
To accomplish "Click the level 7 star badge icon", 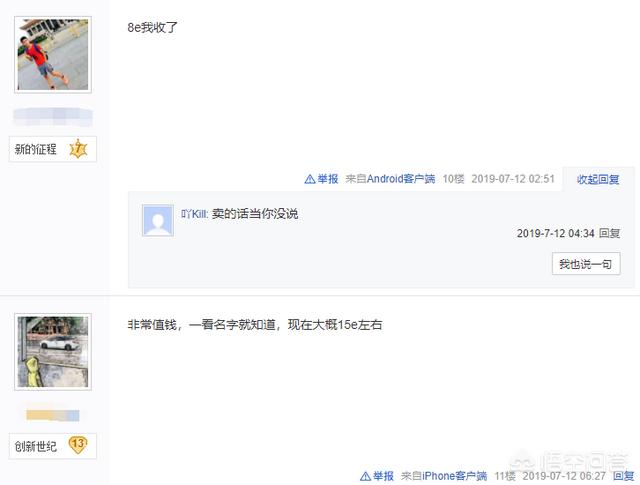I will [78, 149].
